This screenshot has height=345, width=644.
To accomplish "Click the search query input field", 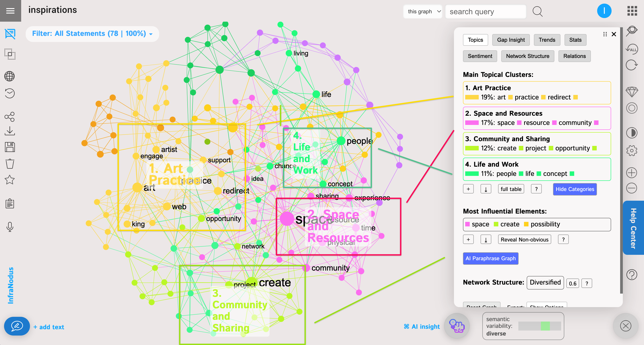I will [x=485, y=11].
